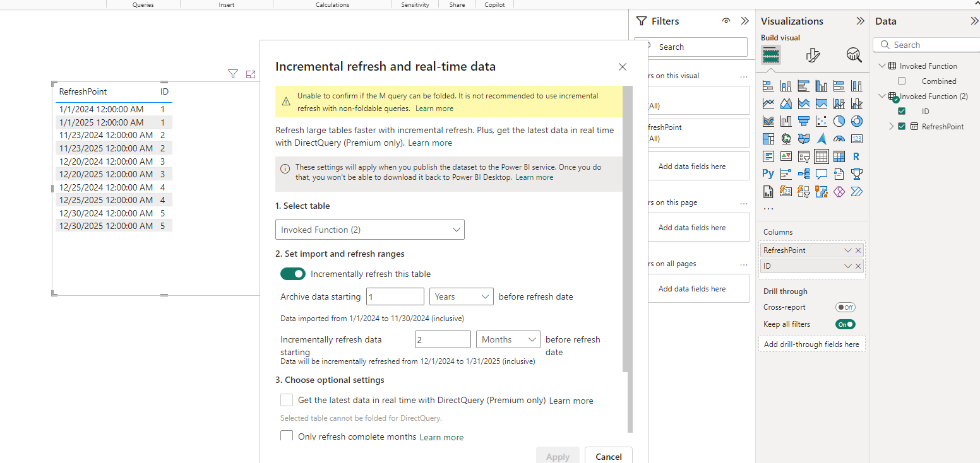
Task: Click the Build visual tab icon
Action: pyautogui.click(x=771, y=56)
